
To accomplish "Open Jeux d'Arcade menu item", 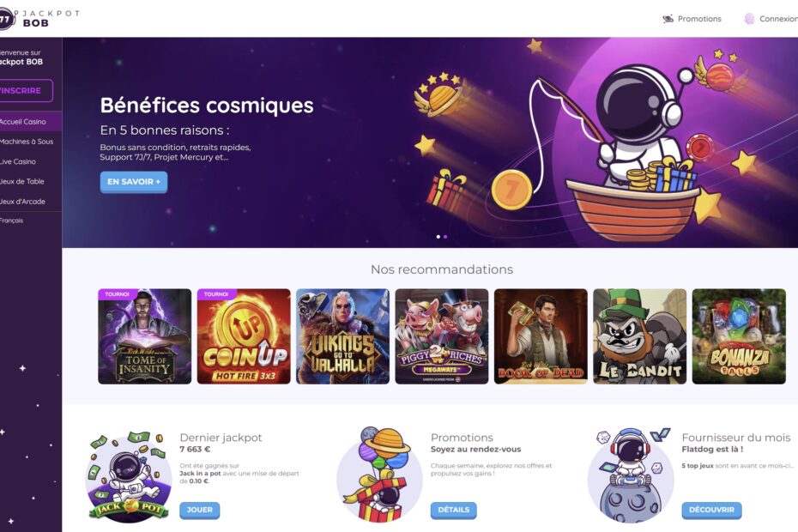I will [x=22, y=202].
